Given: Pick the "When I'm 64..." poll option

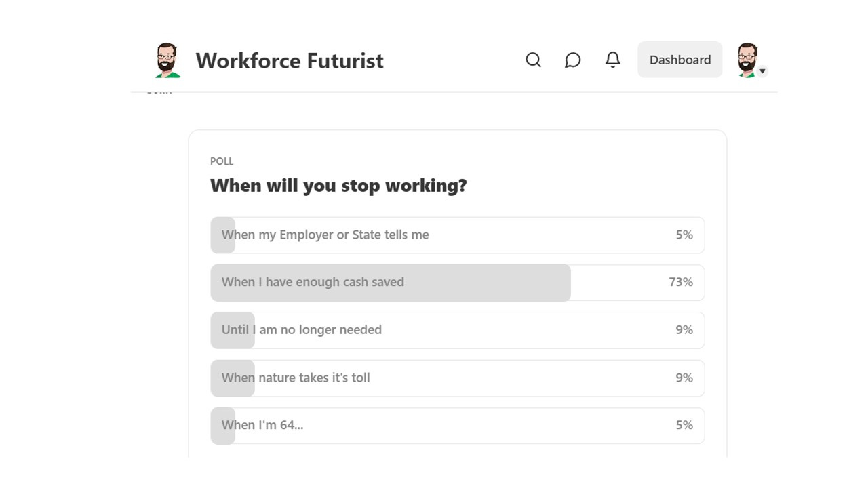Looking at the screenshot, I should point(457,426).
